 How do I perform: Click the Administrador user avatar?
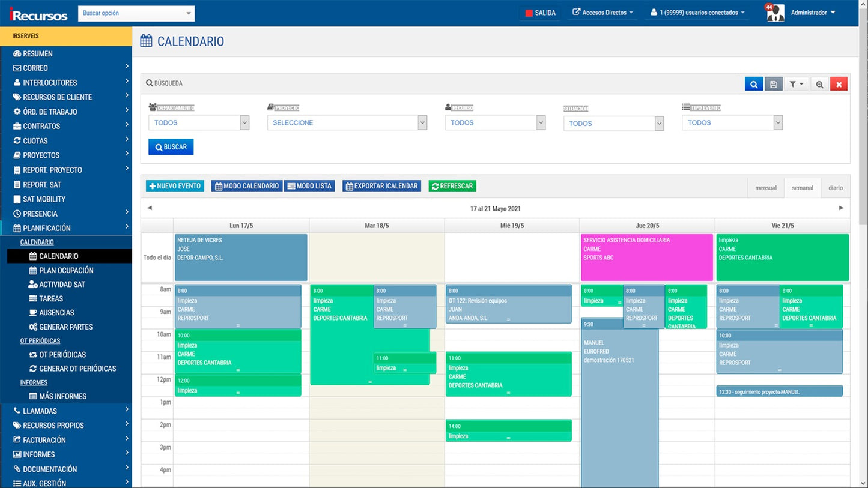(x=775, y=13)
